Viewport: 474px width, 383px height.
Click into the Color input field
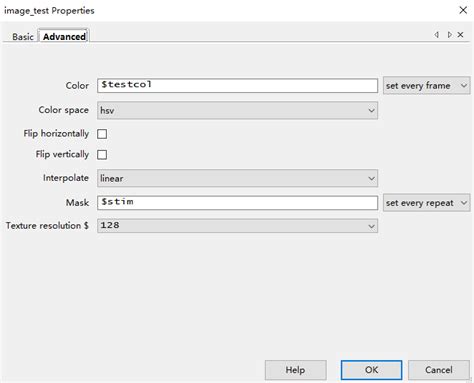click(237, 86)
